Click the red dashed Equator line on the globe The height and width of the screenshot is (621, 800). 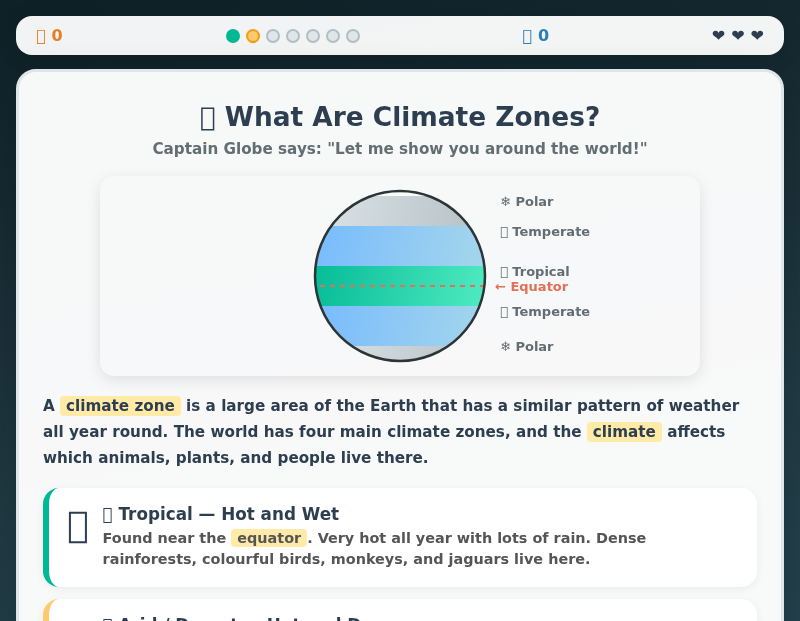click(x=400, y=287)
